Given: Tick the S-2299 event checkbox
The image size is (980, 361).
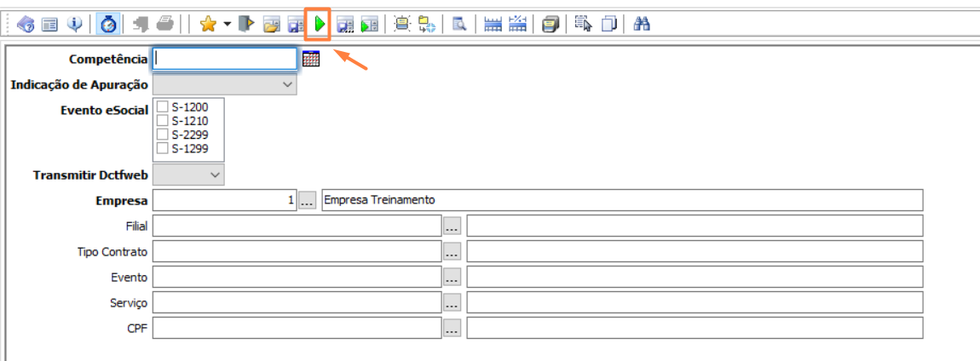Looking at the screenshot, I should 163,135.
